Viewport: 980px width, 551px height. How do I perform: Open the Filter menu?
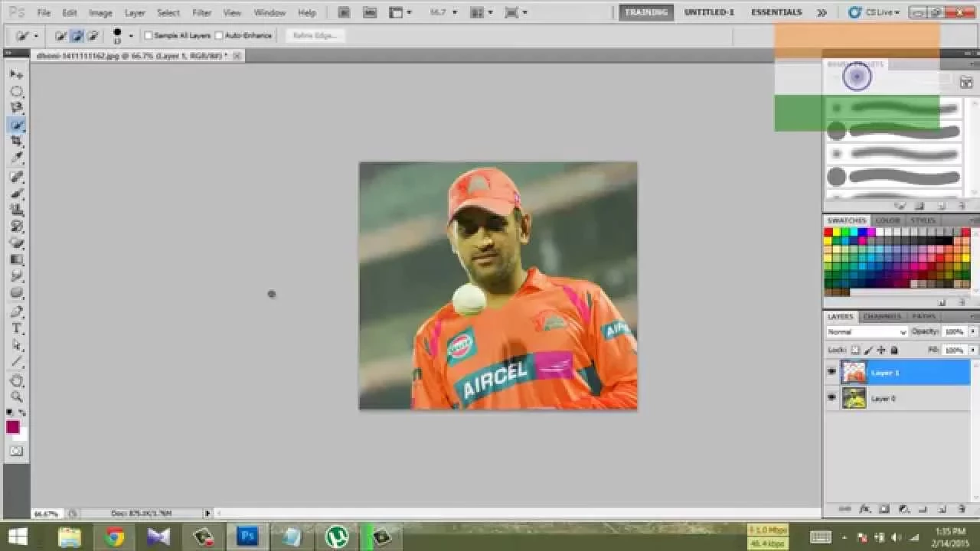coord(202,13)
